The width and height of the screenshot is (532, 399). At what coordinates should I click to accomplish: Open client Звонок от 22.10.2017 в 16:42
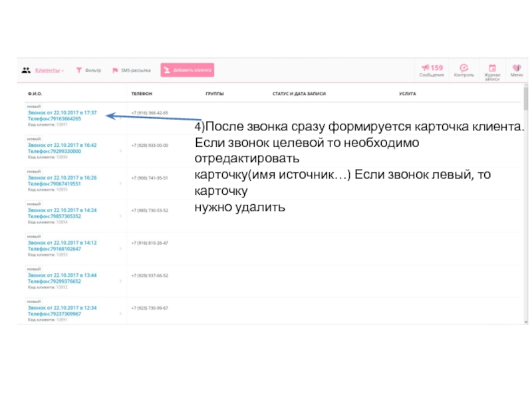62,145
